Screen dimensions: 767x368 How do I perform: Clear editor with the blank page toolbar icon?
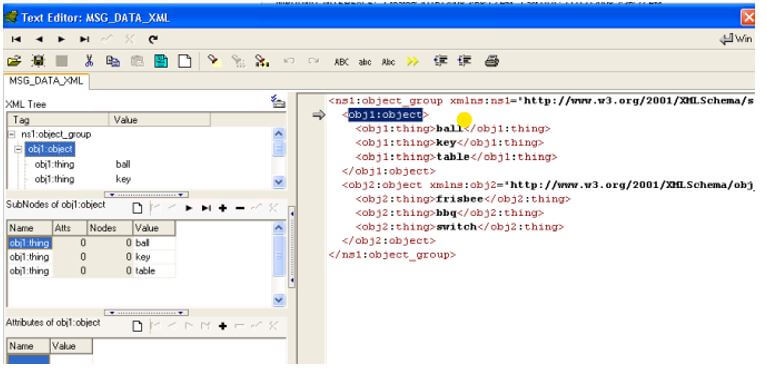(x=184, y=61)
